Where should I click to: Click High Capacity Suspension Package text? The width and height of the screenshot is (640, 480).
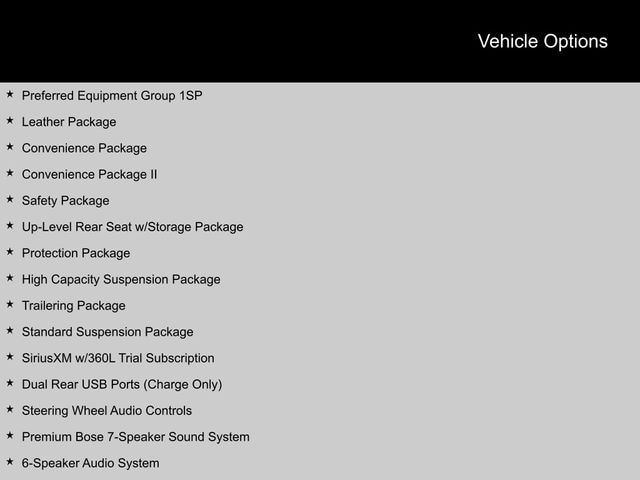pyautogui.click(x=121, y=279)
